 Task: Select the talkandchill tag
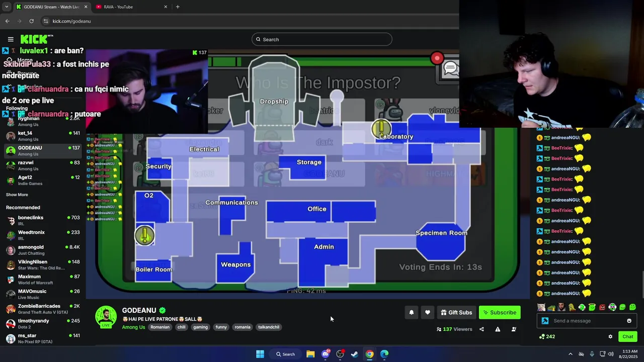click(x=269, y=327)
